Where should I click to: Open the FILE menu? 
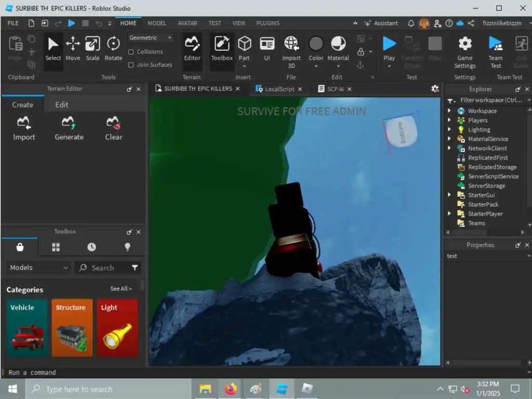[13, 23]
